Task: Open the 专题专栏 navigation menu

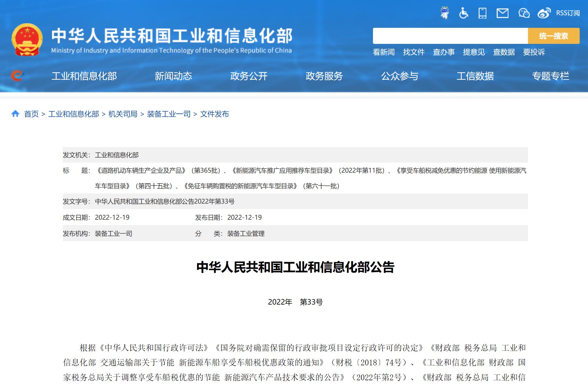Action: 551,76
